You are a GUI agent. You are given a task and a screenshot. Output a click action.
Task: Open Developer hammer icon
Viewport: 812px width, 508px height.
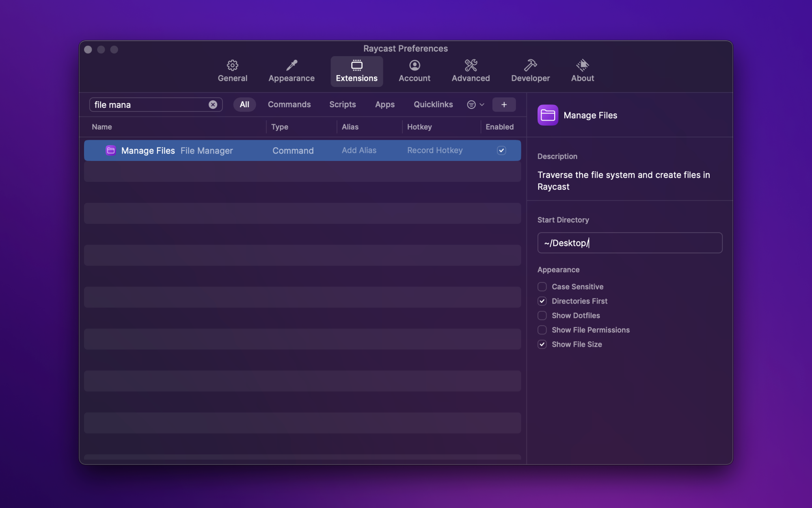[x=530, y=65]
